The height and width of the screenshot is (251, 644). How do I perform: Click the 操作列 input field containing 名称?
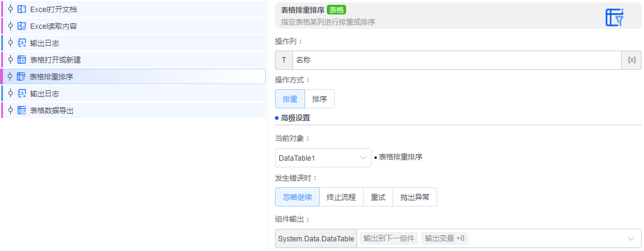point(456,60)
